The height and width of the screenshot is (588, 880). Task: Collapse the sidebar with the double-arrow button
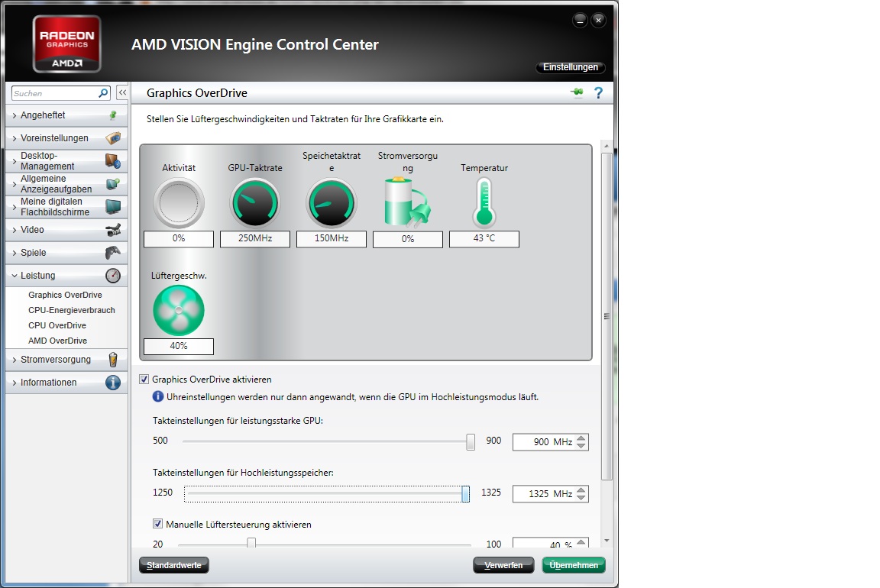122,92
